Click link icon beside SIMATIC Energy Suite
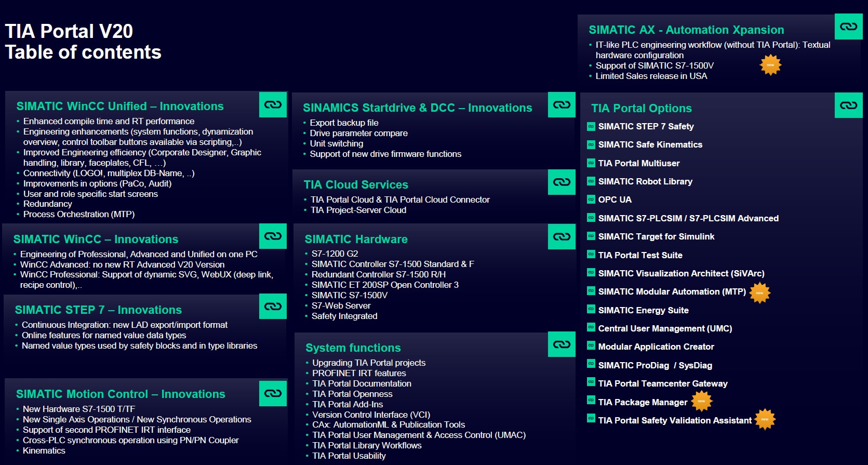This screenshot has width=868, height=465. coord(591,309)
